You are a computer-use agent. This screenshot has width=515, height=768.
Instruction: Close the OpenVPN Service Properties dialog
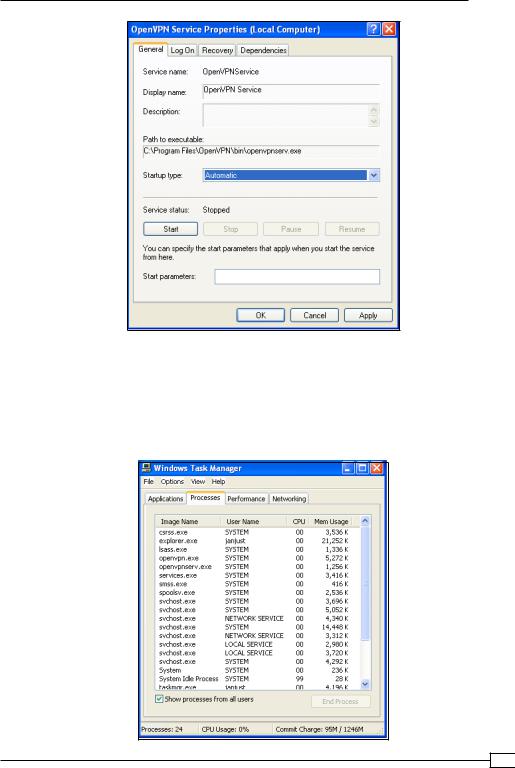389,29
